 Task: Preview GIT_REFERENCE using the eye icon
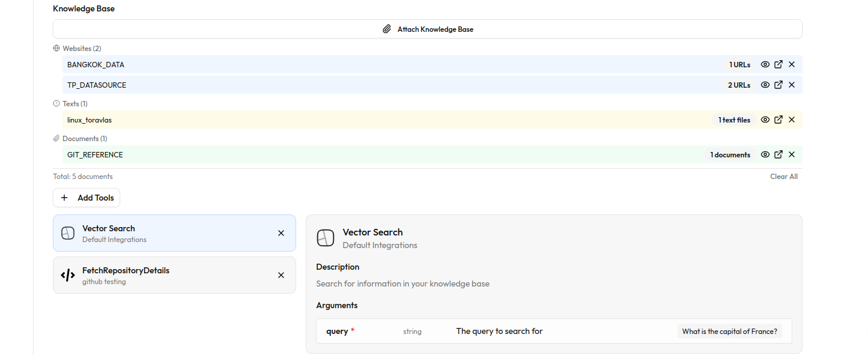click(765, 154)
